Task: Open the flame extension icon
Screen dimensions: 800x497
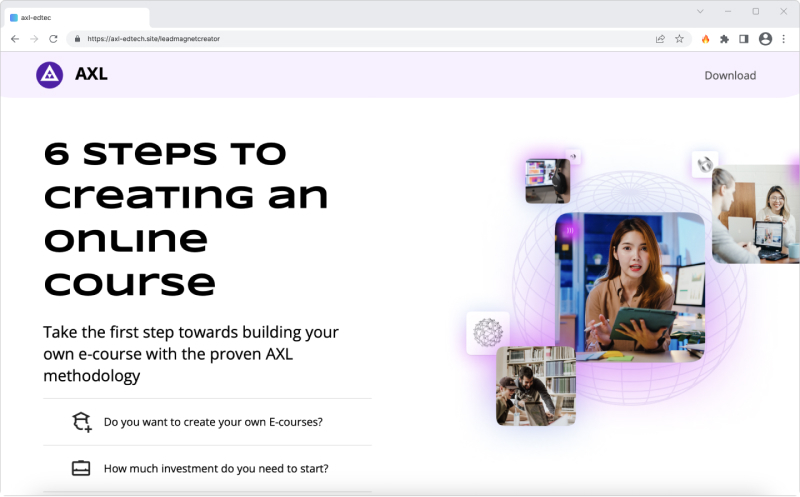Action: 706,39
